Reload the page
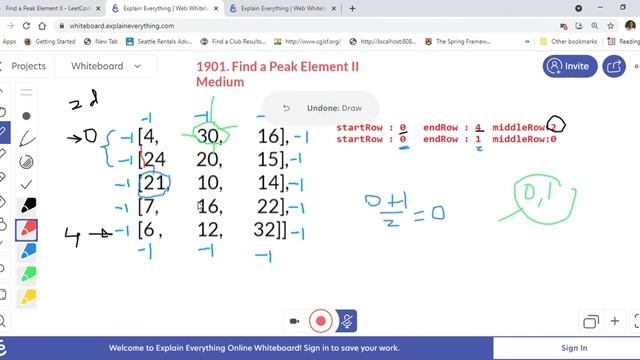 [26, 26]
